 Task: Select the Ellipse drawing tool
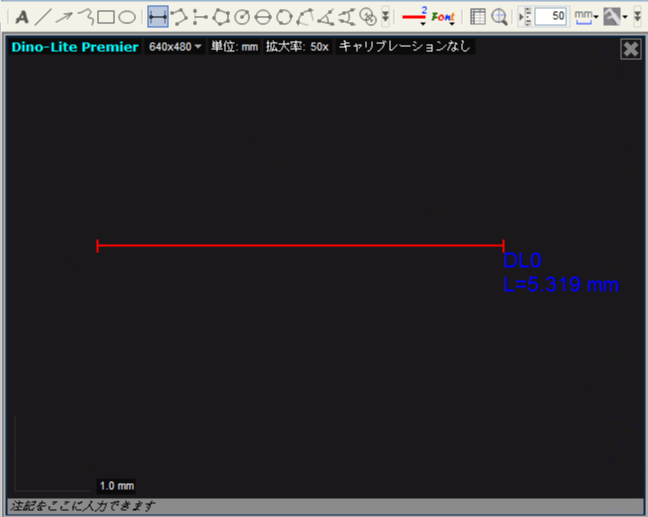[127, 17]
